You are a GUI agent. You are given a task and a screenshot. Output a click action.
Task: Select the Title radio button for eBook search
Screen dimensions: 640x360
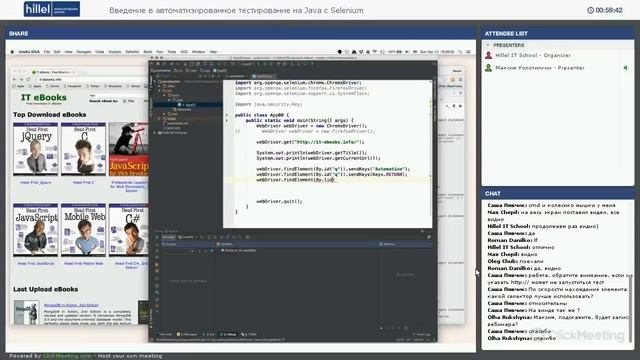tap(125, 101)
